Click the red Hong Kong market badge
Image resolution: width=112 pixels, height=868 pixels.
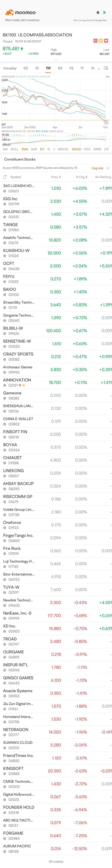pyautogui.click(x=96, y=41)
